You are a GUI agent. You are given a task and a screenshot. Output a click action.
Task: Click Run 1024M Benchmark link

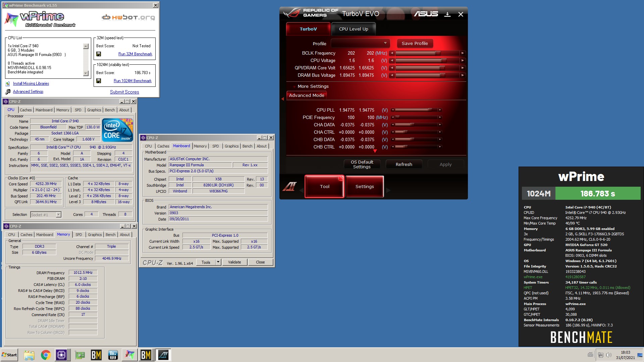pyautogui.click(x=132, y=81)
